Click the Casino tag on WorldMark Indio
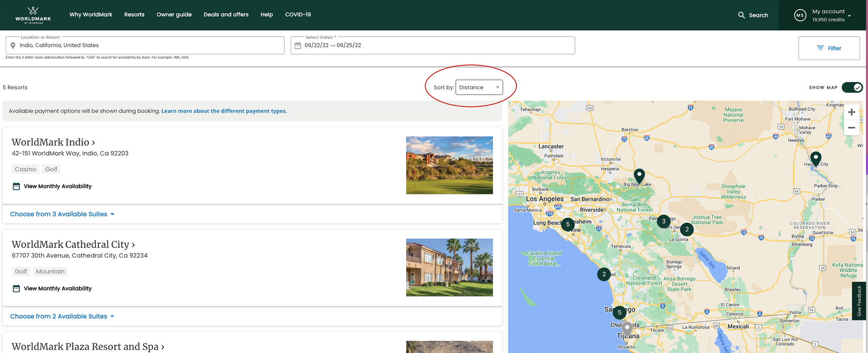 pyautogui.click(x=25, y=169)
